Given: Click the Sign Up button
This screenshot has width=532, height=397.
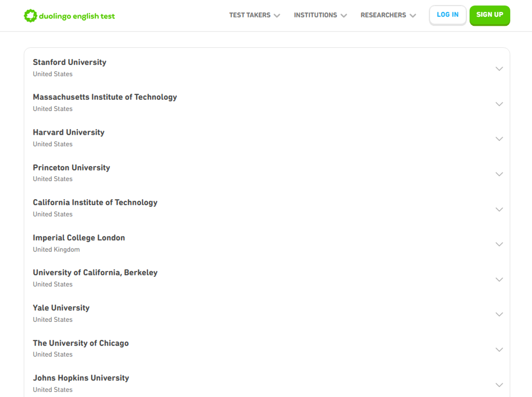Looking at the screenshot, I should [x=490, y=15].
